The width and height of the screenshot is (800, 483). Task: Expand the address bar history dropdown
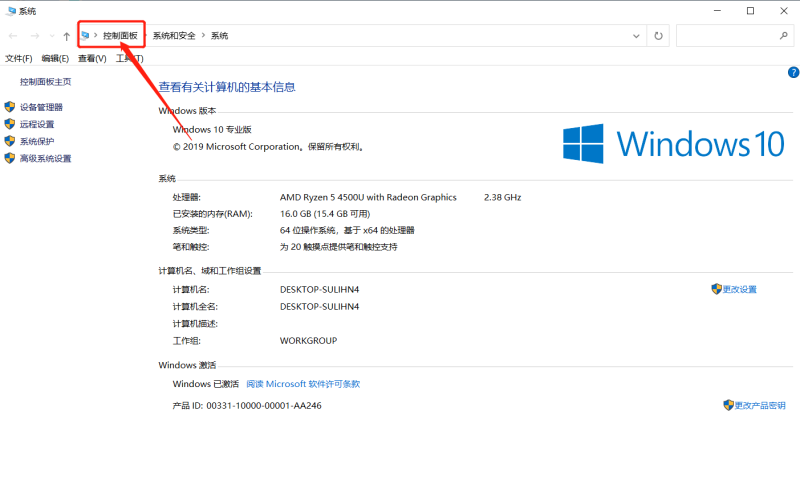(x=636, y=36)
